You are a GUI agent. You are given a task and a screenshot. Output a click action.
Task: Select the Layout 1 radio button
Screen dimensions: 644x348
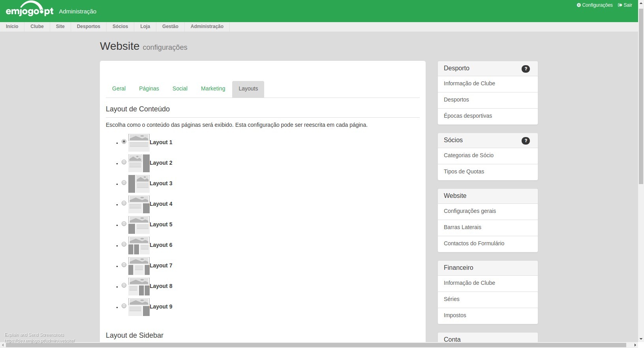click(x=124, y=141)
